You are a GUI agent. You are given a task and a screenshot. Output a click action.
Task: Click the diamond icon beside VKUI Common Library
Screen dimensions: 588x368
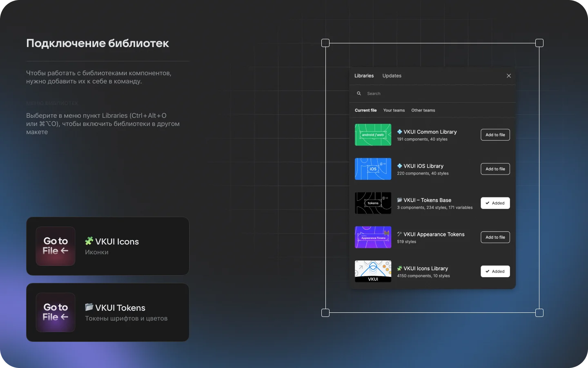[400, 132]
